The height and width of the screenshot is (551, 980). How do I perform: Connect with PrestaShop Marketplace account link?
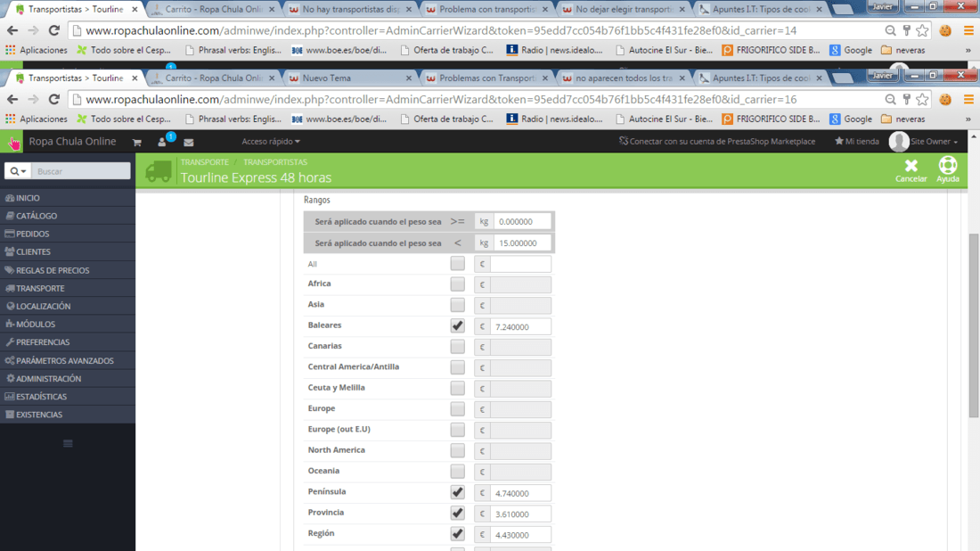pos(717,142)
